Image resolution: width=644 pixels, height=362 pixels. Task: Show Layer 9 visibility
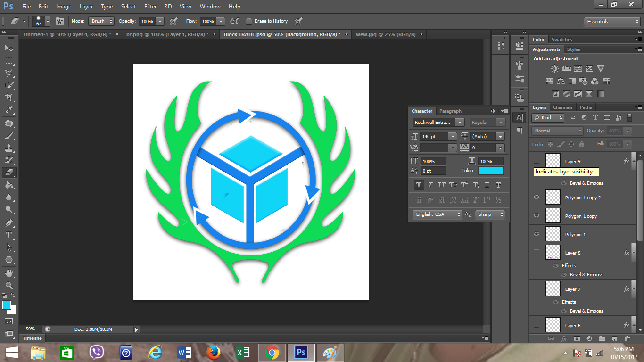537,161
